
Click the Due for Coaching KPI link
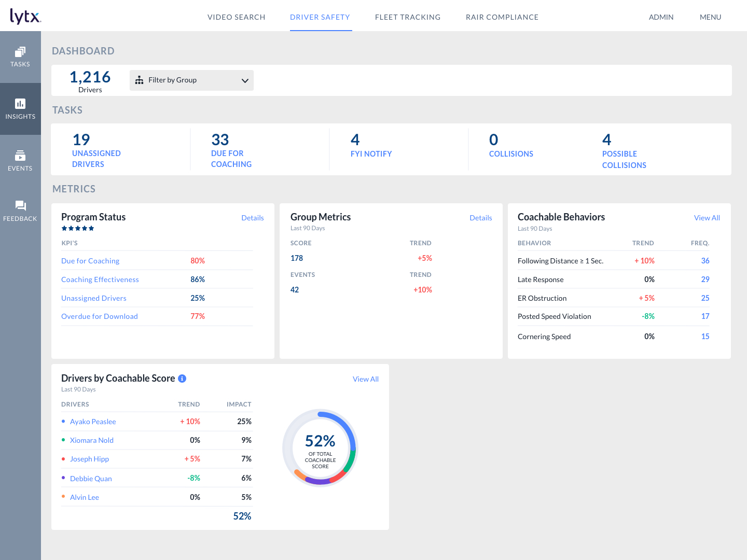point(90,261)
